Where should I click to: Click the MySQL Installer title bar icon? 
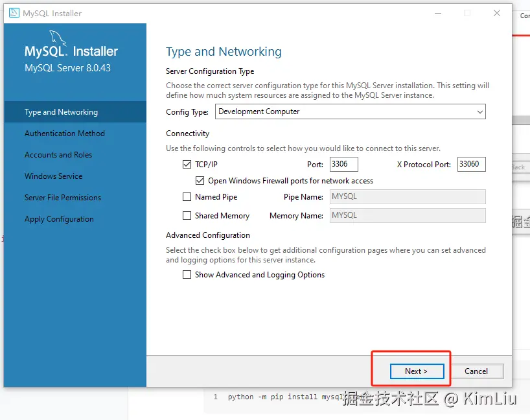(14, 13)
